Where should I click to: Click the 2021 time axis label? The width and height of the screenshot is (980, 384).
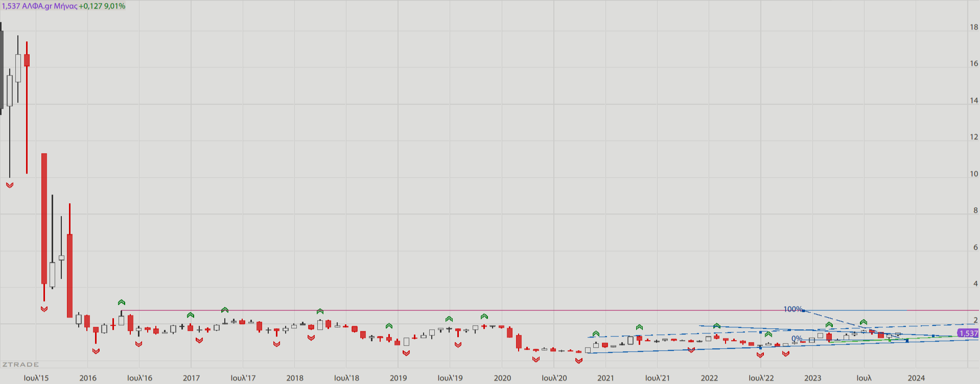point(605,378)
